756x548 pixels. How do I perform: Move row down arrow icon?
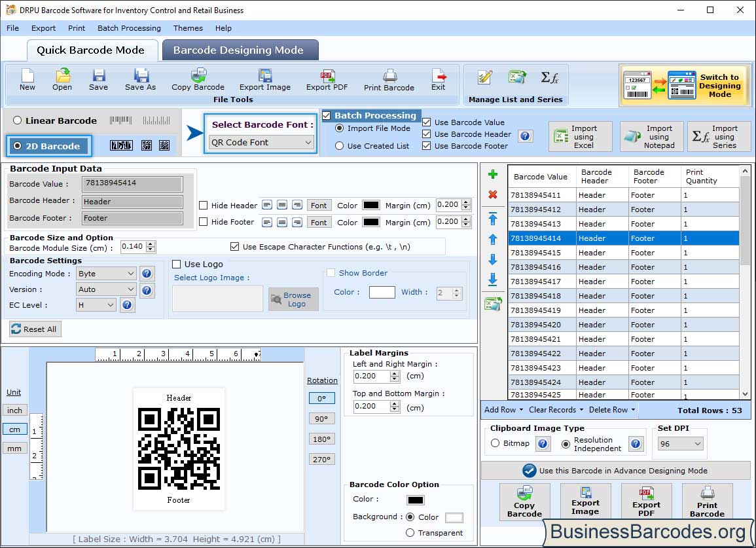[x=493, y=259]
